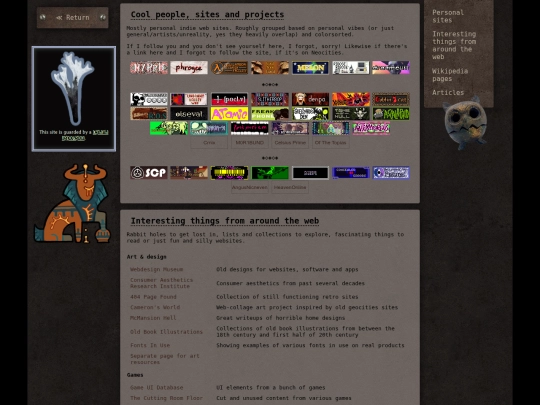Open The Cutting Room Floor link
This screenshot has width=540, height=405.
[x=166, y=398]
